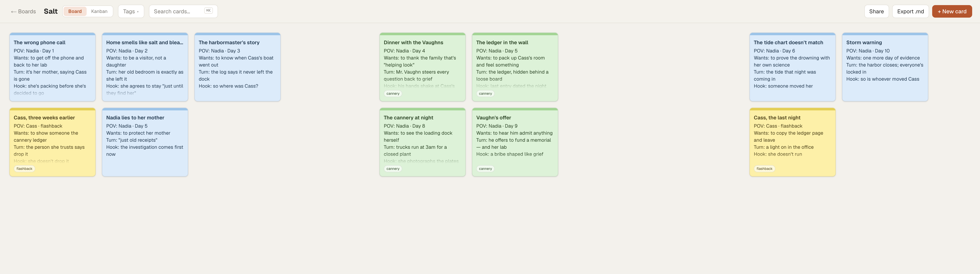Open the Tags dropdown
The image size is (980, 274).
[131, 11]
